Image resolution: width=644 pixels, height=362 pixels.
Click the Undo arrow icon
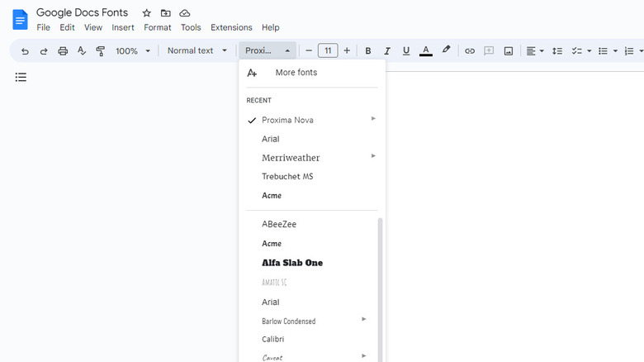tap(25, 51)
